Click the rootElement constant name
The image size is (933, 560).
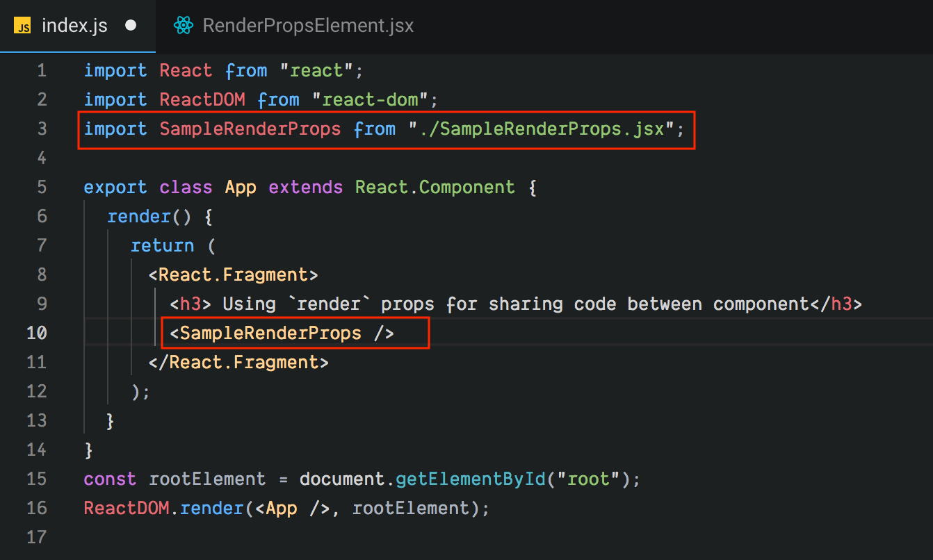(207, 479)
